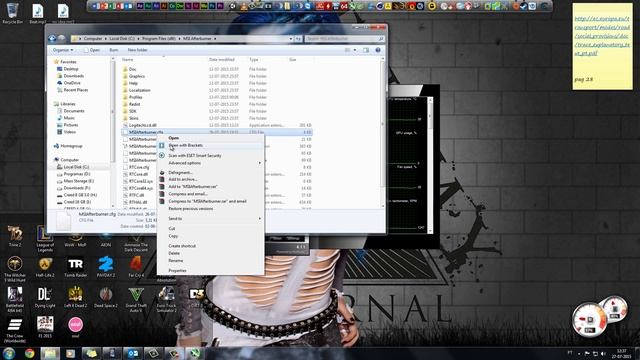Choose Open in the context menu

point(211,138)
